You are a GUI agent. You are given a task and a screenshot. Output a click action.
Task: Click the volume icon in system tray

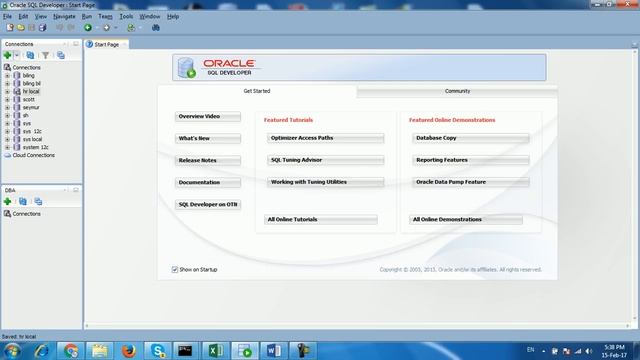coord(589,351)
